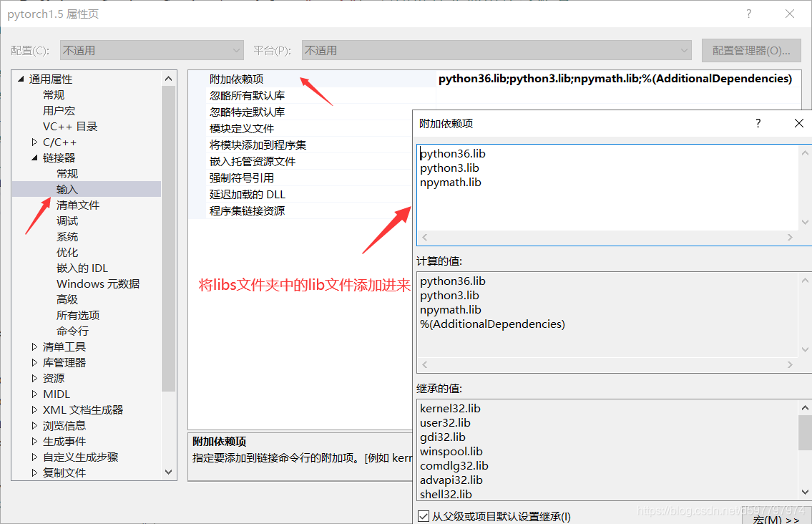Click shell32.lib in 继承的值 list
Image resolution: width=812 pixels, height=524 pixels.
[x=446, y=495]
